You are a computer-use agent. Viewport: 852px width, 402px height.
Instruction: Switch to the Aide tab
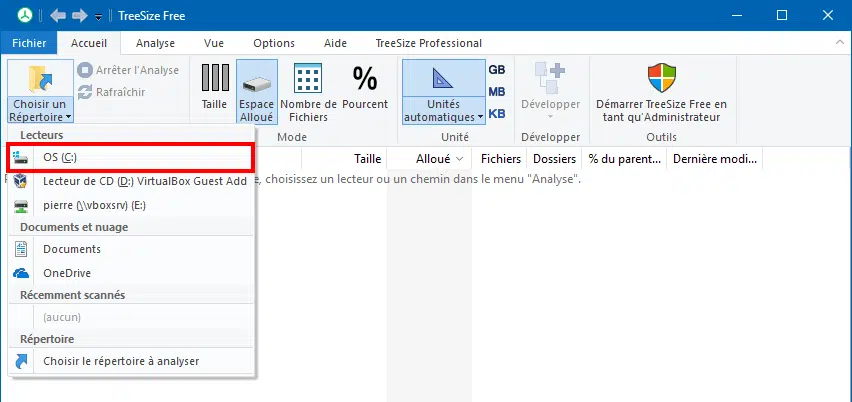[335, 43]
